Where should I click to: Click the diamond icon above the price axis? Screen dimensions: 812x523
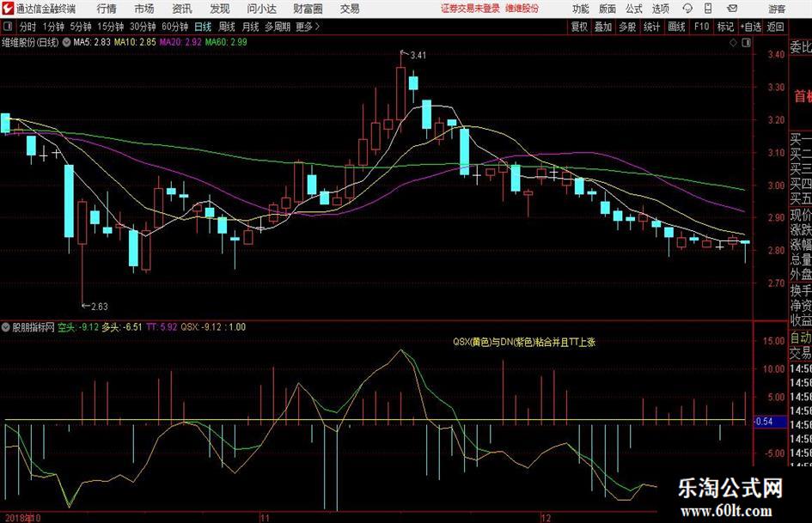click(x=733, y=42)
